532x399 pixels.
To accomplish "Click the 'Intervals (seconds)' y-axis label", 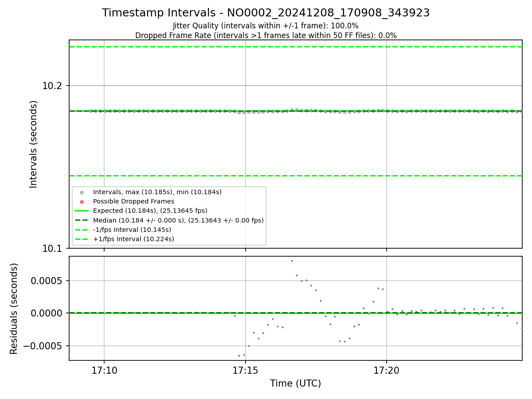I will [34, 144].
